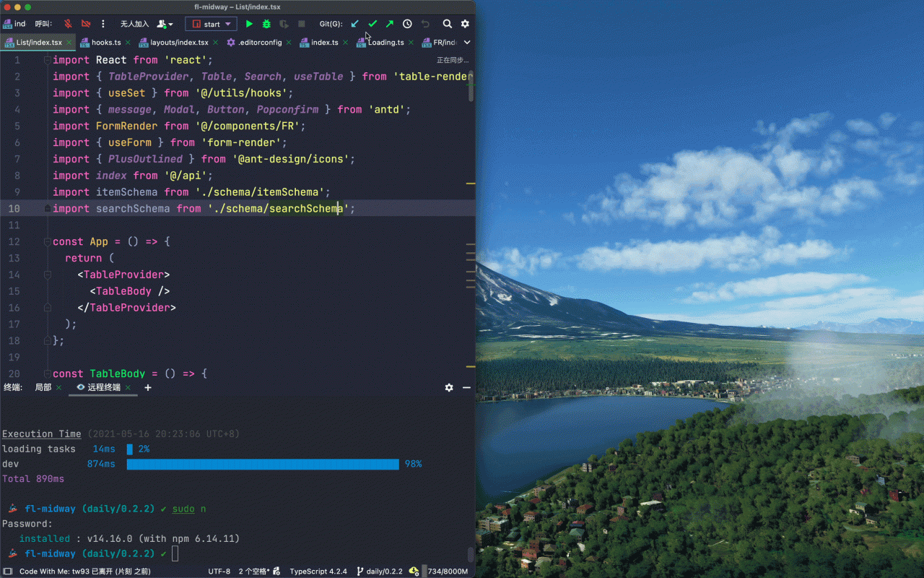Close the .editorconfig tab

290,43
